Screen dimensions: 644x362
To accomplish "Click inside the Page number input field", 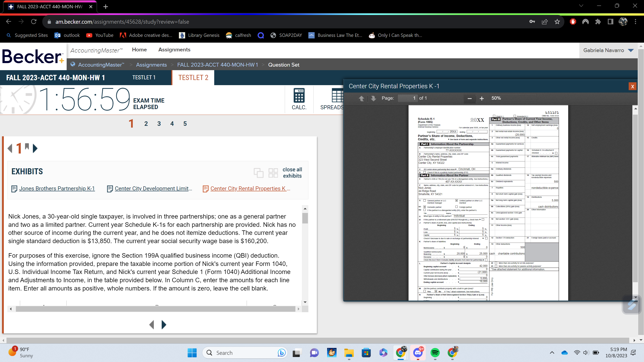I will coord(407,98).
